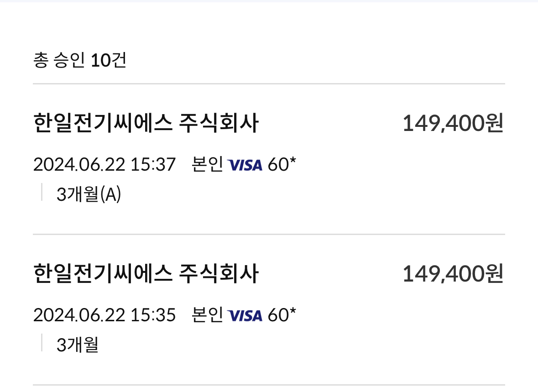
Task: Select card number 60* on the 15:37 entry
Action: (282, 164)
